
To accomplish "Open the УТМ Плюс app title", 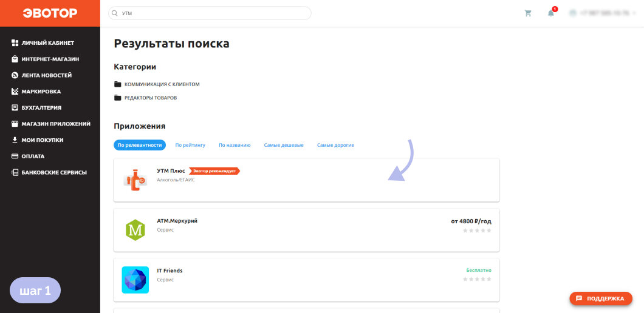I will coord(171,171).
